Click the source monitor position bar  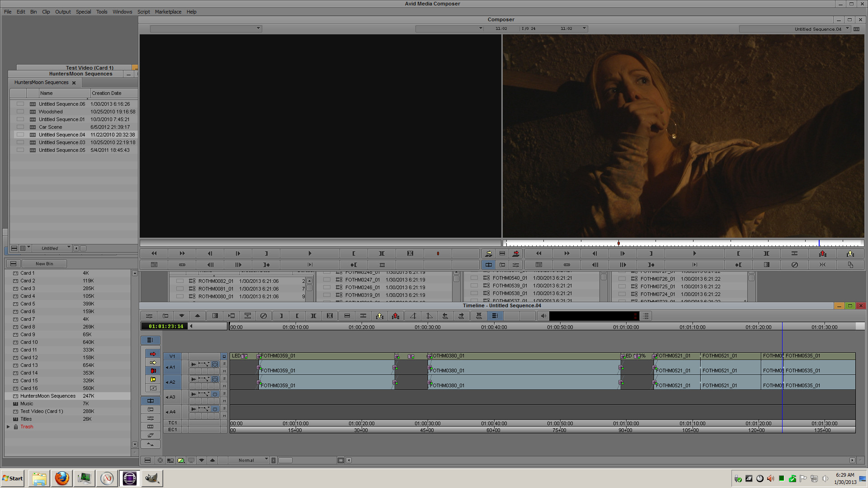tap(320, 243)
